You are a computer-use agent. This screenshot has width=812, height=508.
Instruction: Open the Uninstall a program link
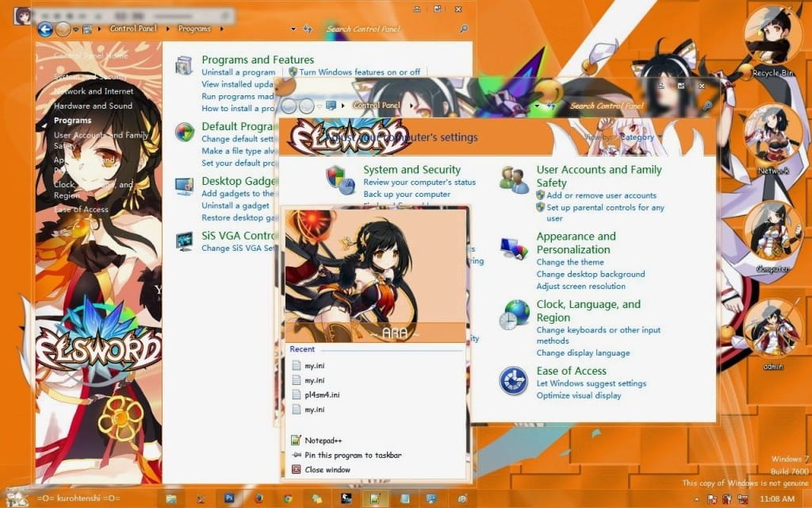pyautogui.click(x=239, y=71)
